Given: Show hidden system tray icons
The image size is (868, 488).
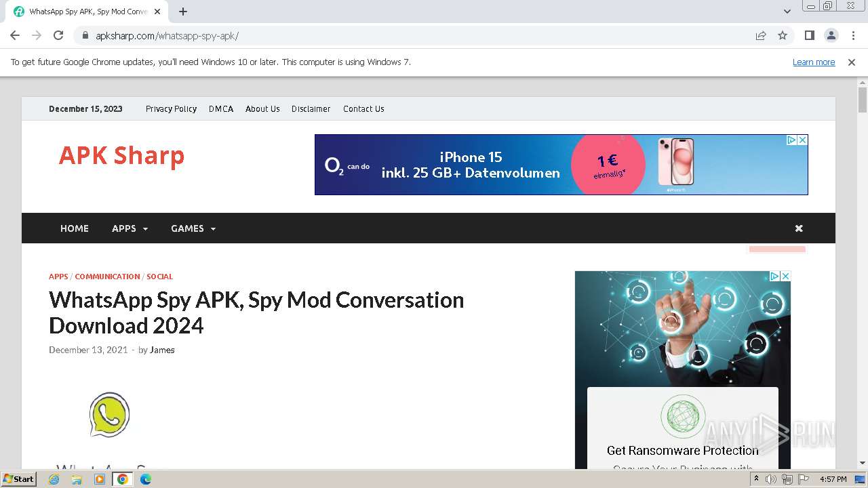Looking at the screenshot, I should (x=757, y=479).
